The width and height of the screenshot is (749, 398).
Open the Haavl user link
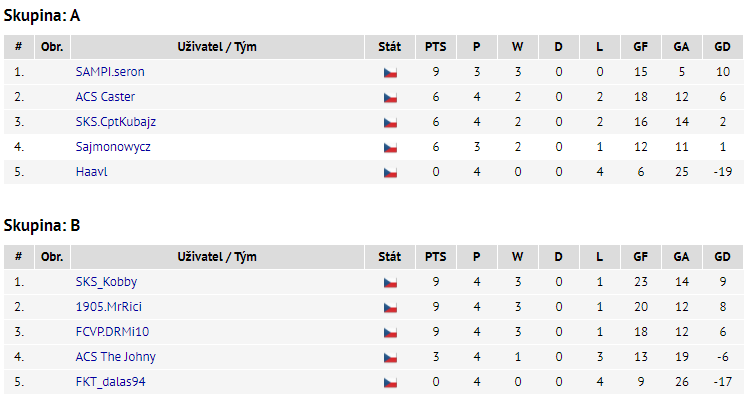click(91, 172)
